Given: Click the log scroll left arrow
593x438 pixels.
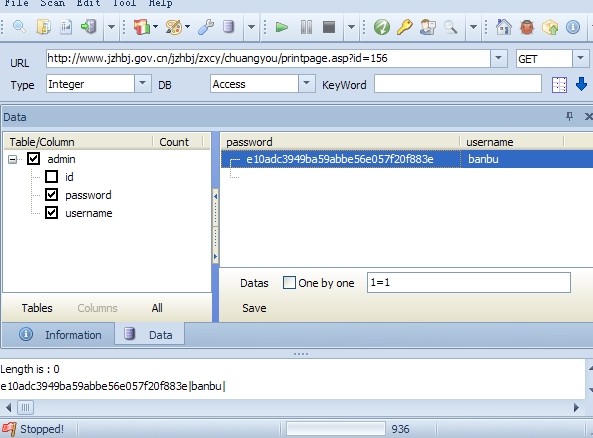Looking at the screenshot, I should pos(8,407).
